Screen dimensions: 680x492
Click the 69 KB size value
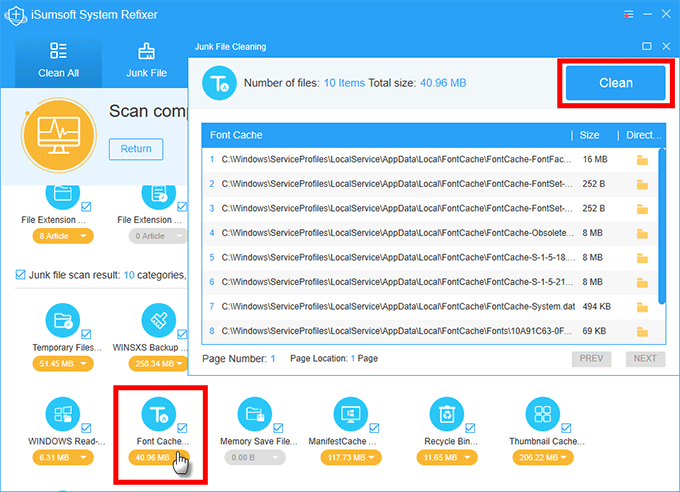click(x=594, y=331)
